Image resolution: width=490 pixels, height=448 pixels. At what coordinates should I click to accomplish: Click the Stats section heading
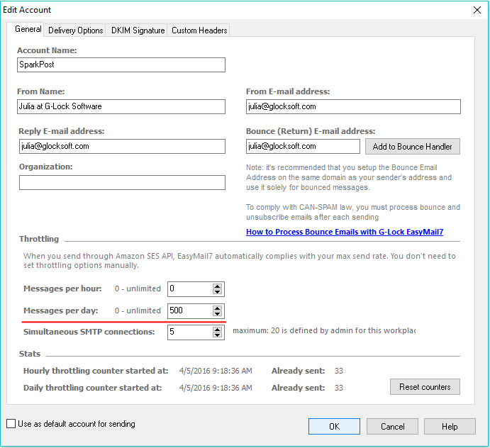30,354
